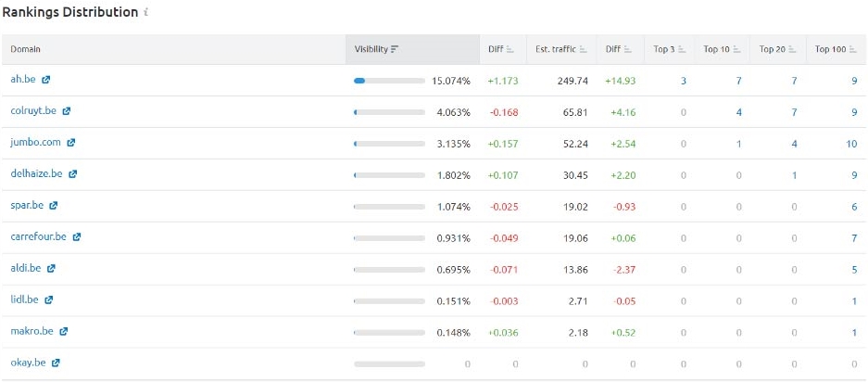Select the 52.24 estimated traffic value

click(575, 144)
